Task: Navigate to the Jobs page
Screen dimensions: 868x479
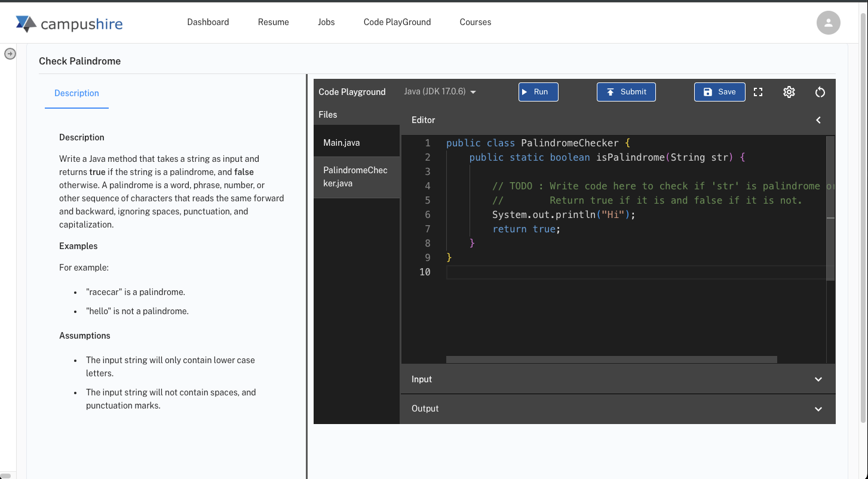Action: [326, 22]
